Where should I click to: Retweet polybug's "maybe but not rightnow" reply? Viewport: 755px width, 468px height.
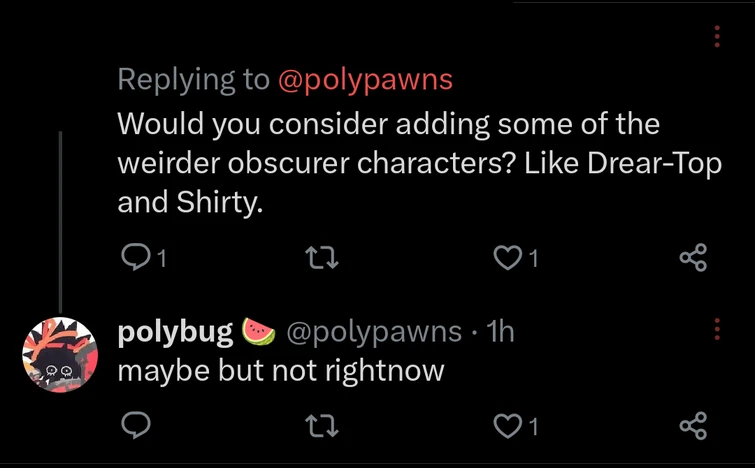click(323, 427)
